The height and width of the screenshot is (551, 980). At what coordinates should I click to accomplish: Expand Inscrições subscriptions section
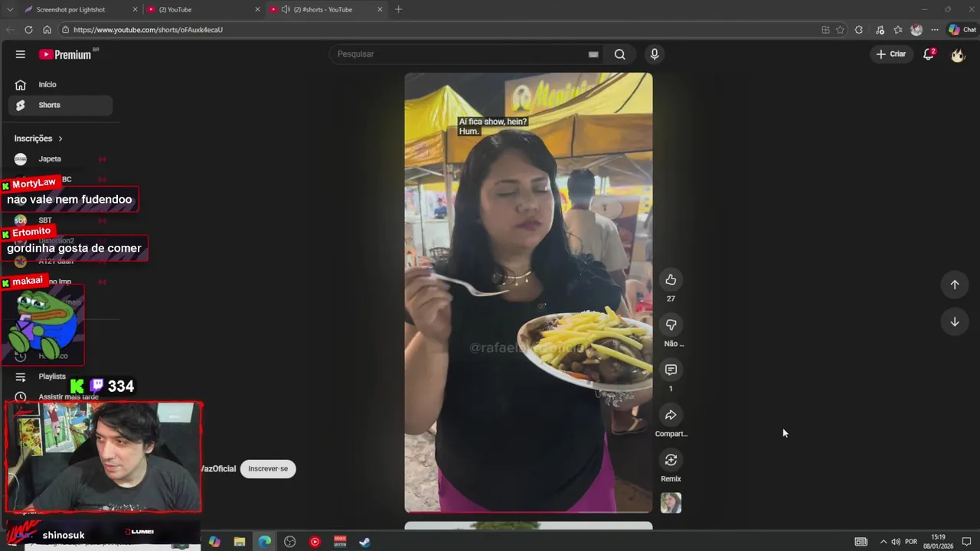point(38,139)
